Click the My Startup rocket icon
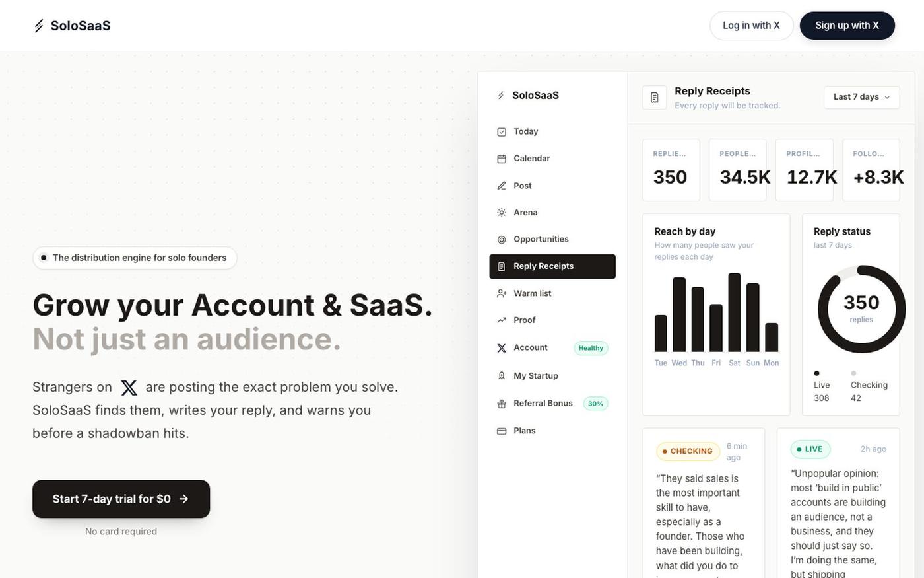 tap(502, 376)
